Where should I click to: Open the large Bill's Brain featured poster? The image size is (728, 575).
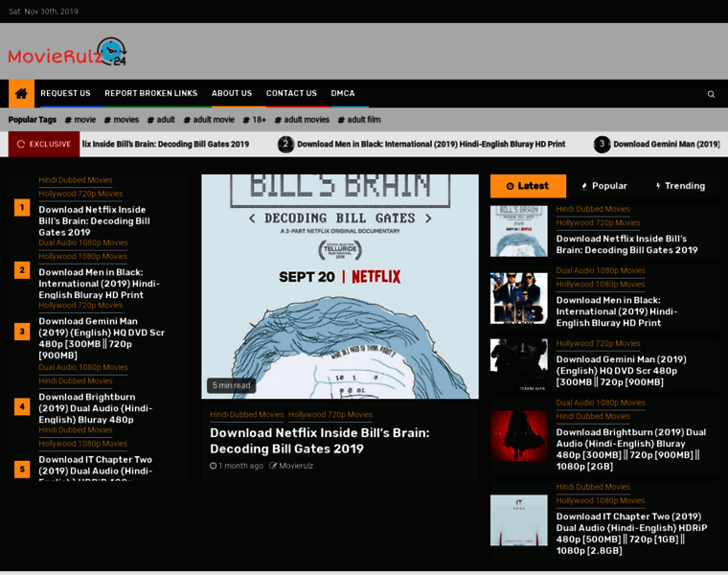click(x=340, y=287)
